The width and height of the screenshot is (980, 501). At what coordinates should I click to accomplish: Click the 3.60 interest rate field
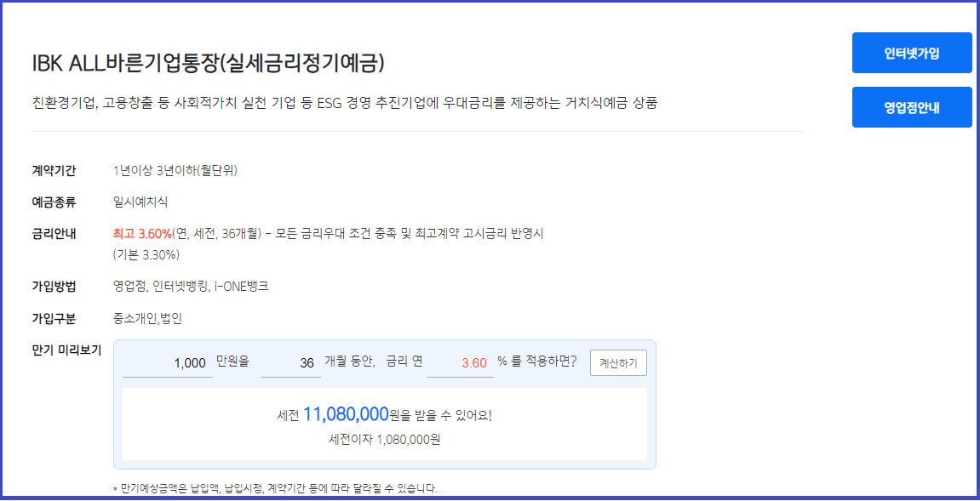click(460, 363)
